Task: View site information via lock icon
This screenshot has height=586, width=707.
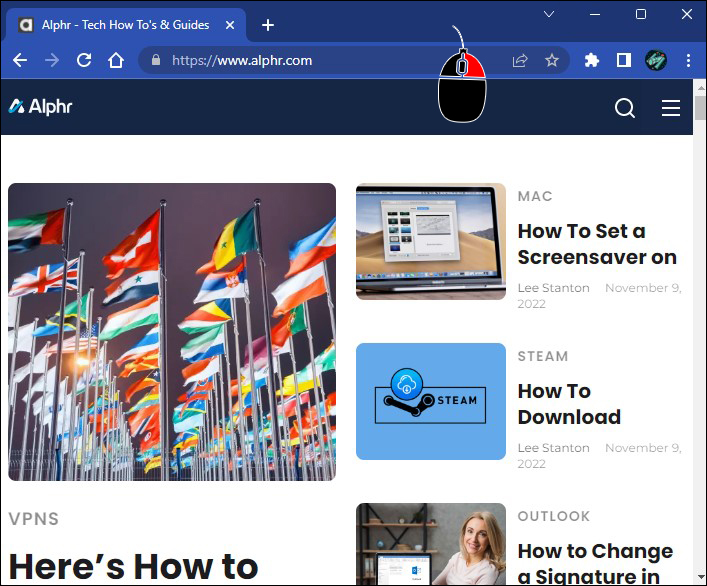Action: [x=156, y=60]
